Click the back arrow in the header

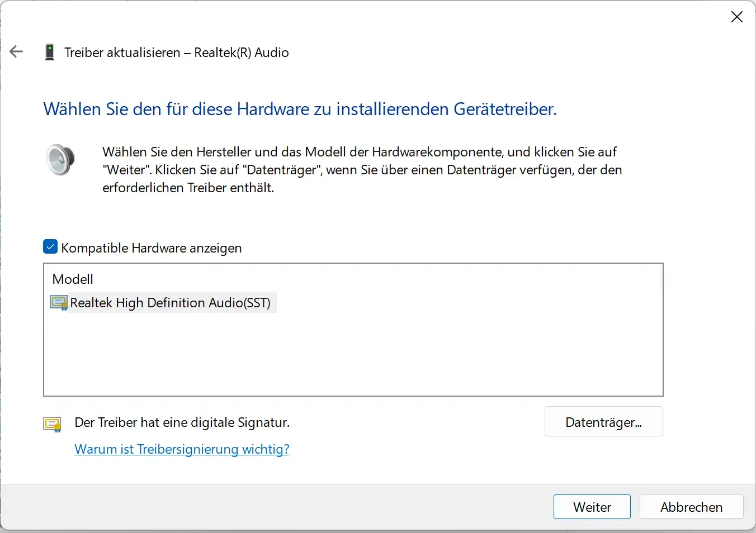[x=16, y=52]
